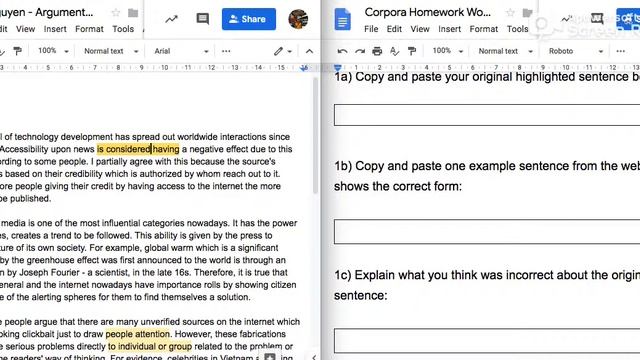Star the Corpora Homework document
The height and width of the screenshot is (360, 640).
click(x=510, y=13)
